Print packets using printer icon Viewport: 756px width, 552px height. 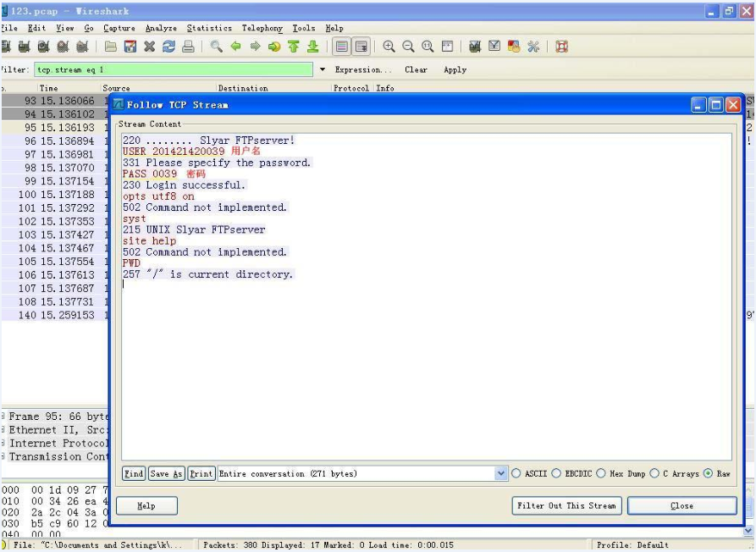click(188, 47)
